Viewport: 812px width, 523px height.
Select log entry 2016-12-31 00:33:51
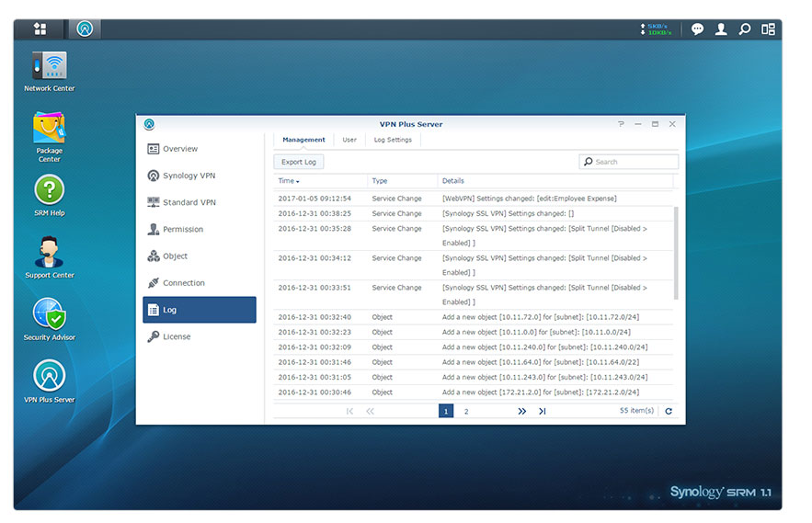(x=474, y=295)
